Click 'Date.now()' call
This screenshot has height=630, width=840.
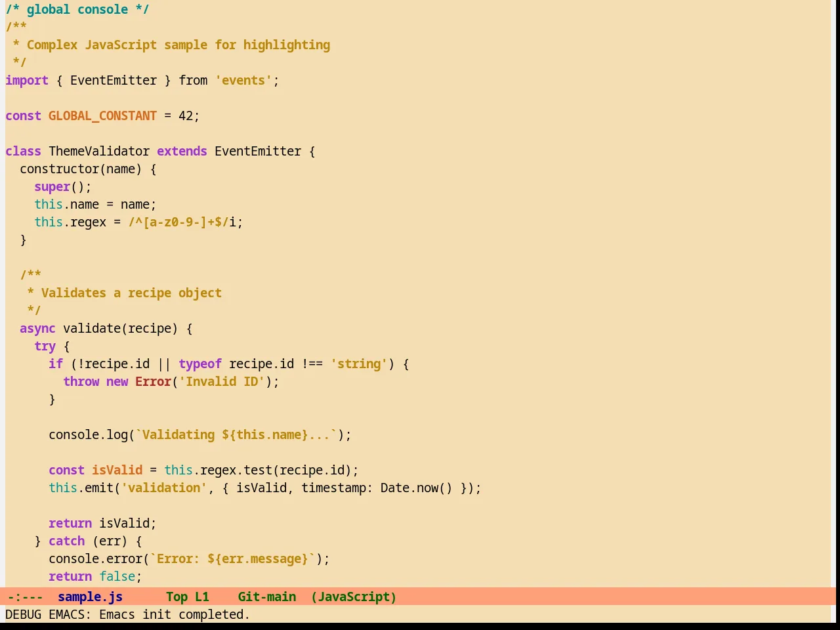point(417,488)
